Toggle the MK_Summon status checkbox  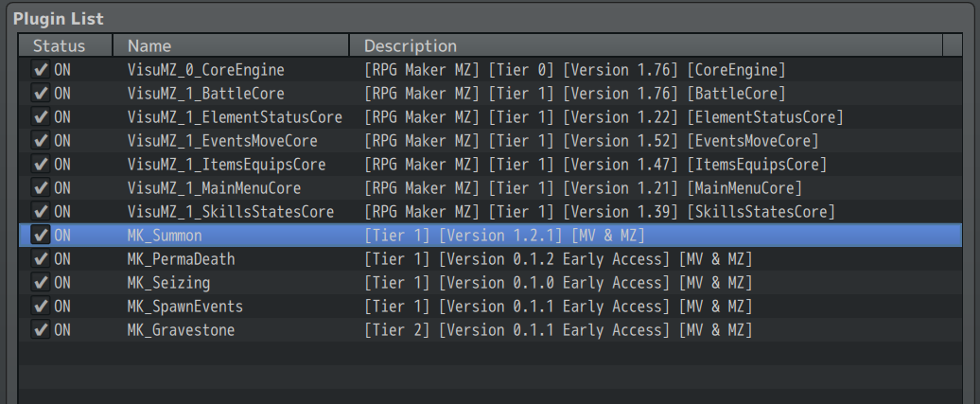click(41, 236)
